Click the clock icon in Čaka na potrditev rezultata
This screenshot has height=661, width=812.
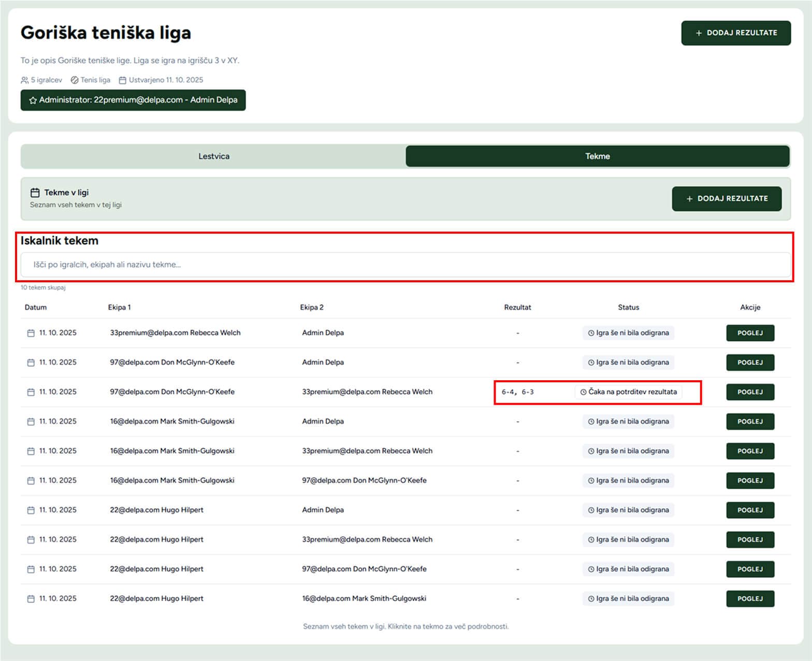[584, 392]
